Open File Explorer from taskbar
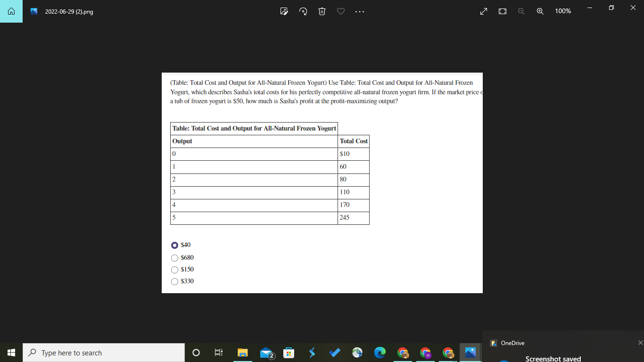The image size is (644, 362). [243, 353]
